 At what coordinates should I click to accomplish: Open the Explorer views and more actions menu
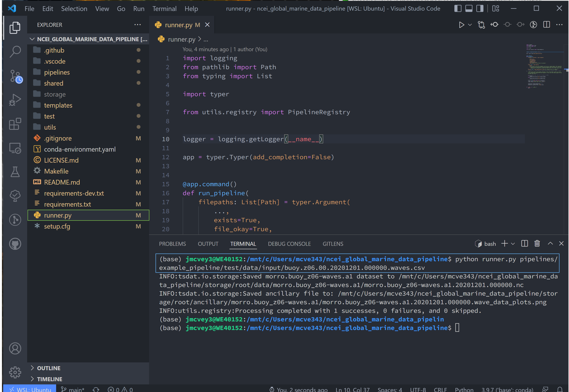(x=137, y=25)
